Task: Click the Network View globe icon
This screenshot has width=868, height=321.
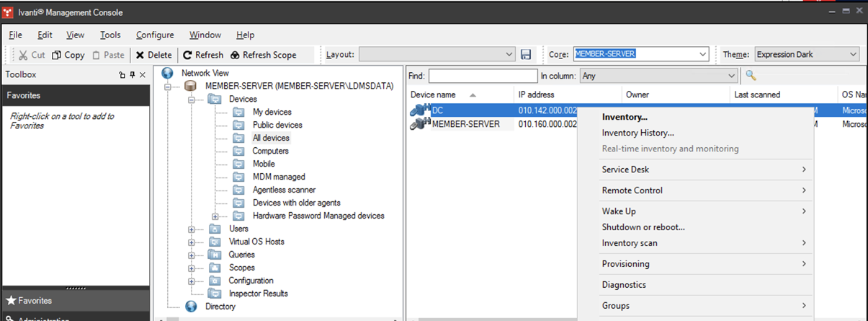Action: (x=168, y=73)
